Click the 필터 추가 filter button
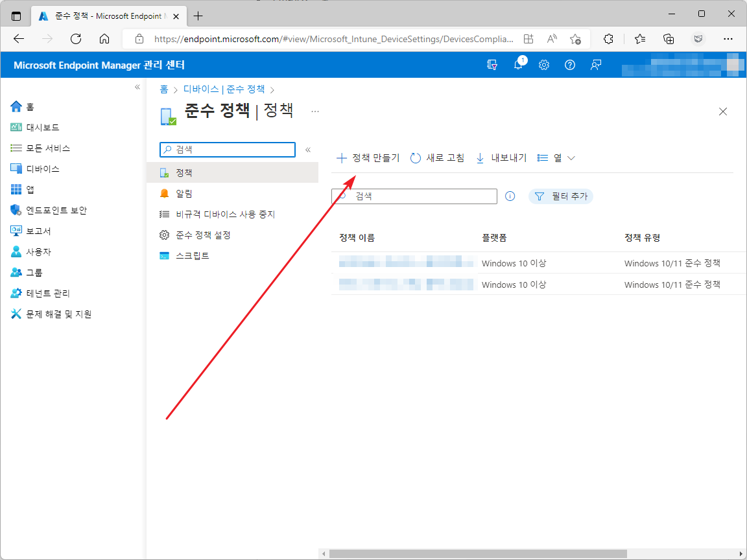Image resolution: width=747 pixels, height=560 pixels. tap(561, 196)
